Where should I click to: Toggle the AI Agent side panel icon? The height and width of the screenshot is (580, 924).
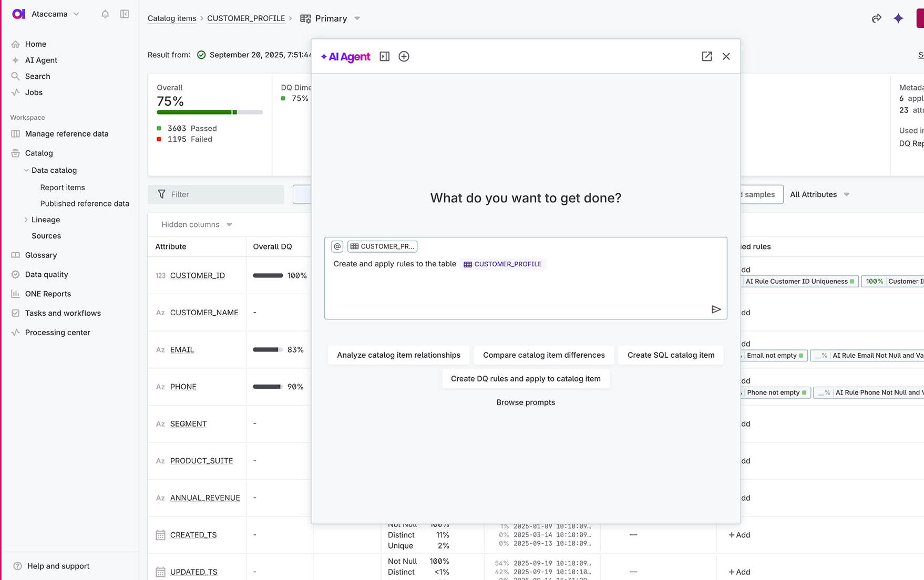(385, 56)
